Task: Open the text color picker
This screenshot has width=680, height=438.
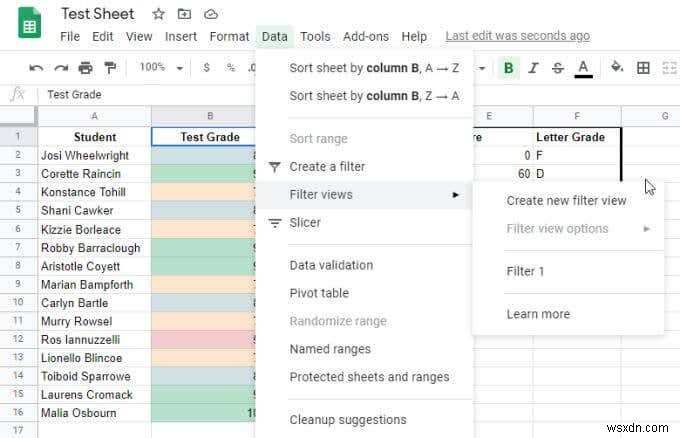Action: pyautogui.click(x=584, y=68)
